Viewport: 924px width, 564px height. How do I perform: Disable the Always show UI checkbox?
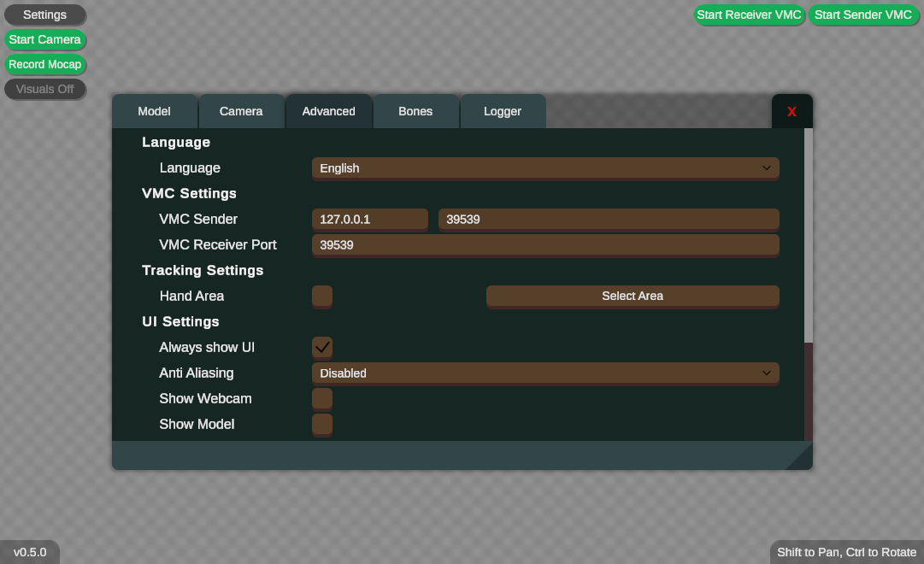[322, 347]
